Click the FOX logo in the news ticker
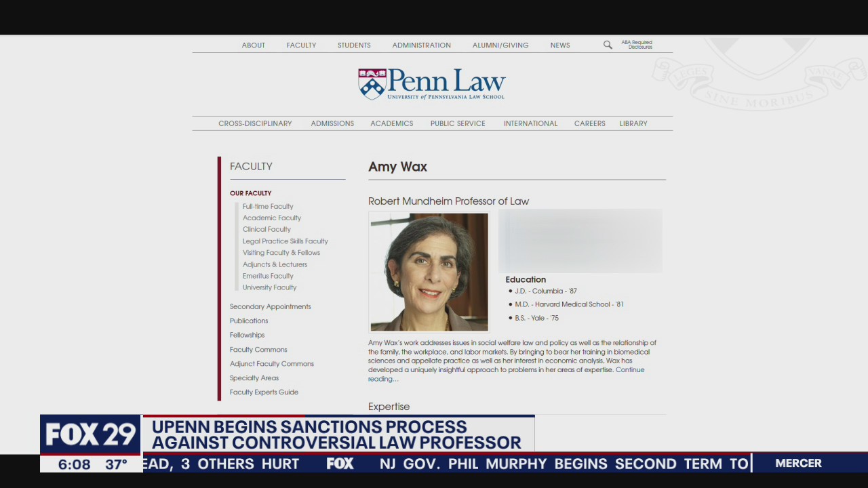This screenshot has width=868, height=488. tap(339, 464)
